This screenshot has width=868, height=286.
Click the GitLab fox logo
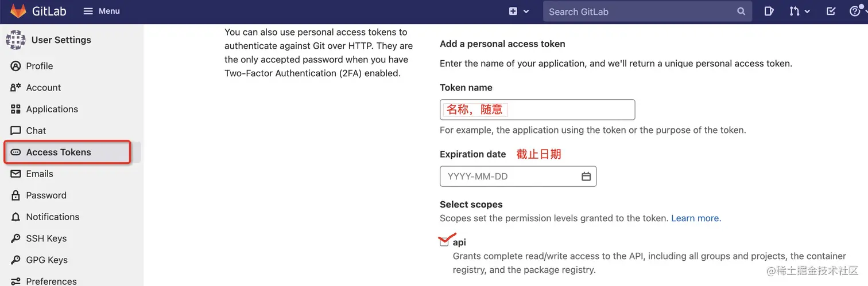pyautogui.click(x=18, y=11)
